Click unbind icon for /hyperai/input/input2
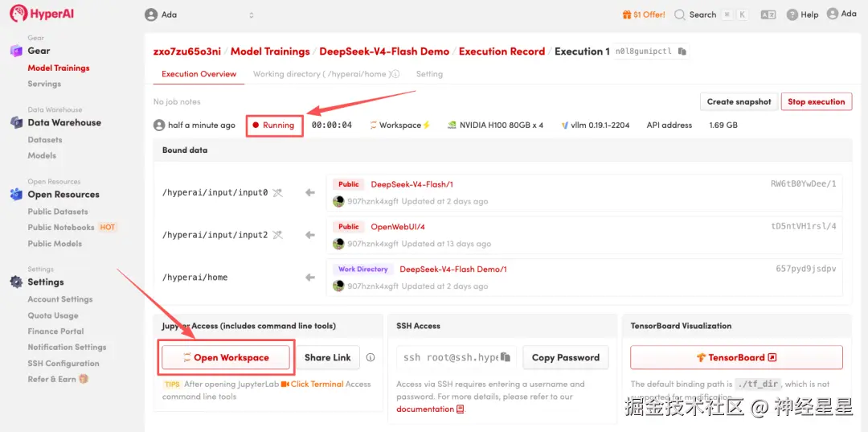 [277, 235]
